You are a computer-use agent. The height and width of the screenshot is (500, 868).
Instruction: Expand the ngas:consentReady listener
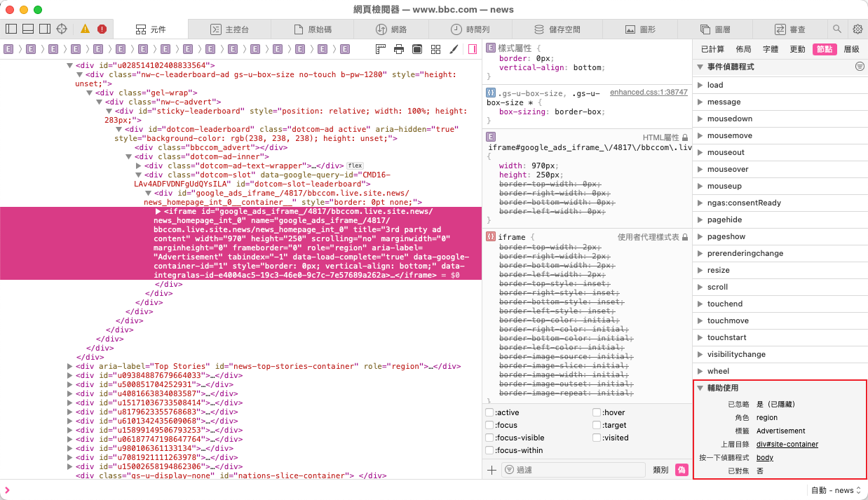point(700,203)
